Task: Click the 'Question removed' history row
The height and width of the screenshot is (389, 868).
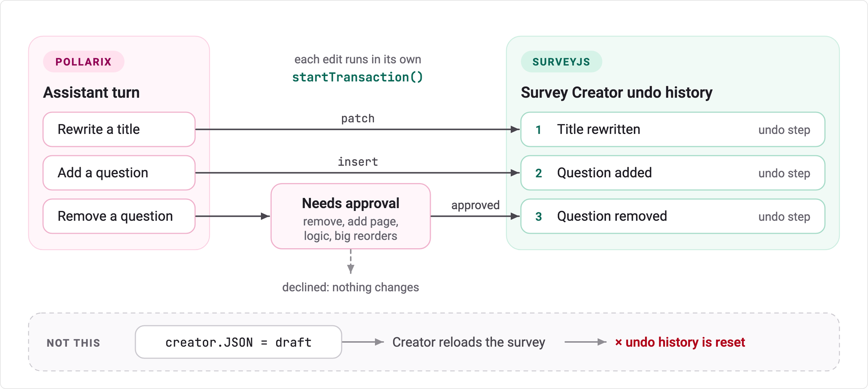Action: pos(673,216)
